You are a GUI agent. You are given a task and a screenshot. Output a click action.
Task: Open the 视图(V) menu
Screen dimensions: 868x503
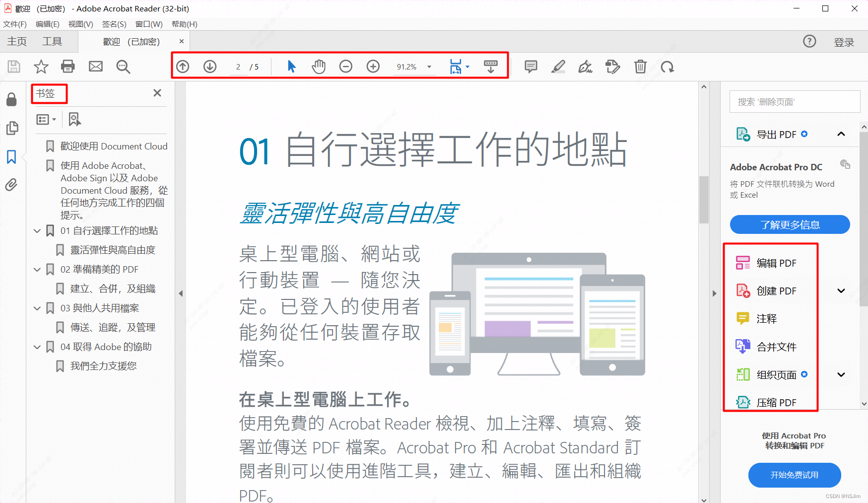coord(81,24)
